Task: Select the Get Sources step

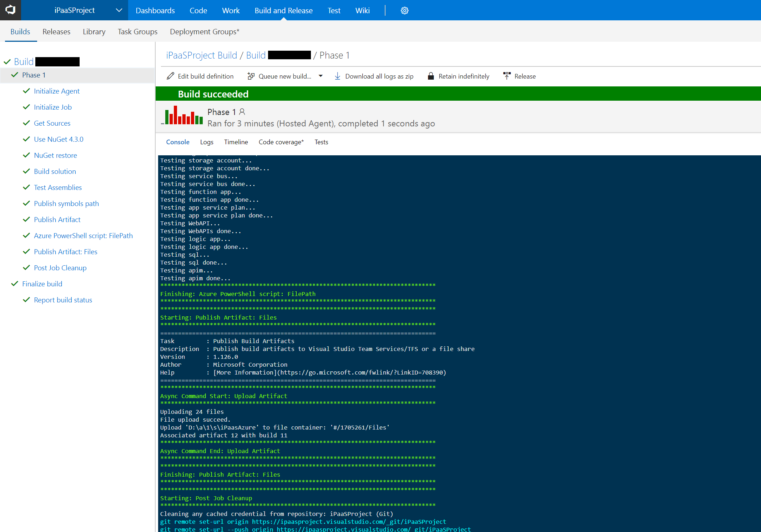Action: click(x=52, y=123)
